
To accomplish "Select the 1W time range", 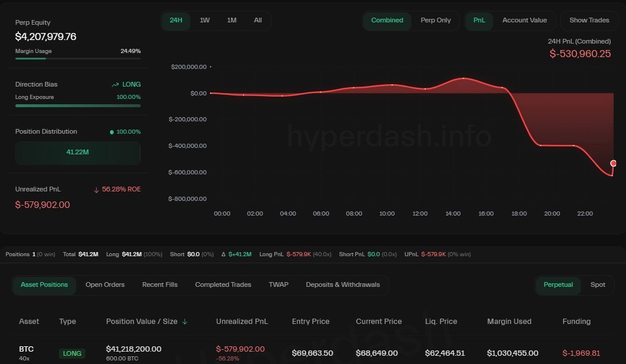I will tap(205, 19).
